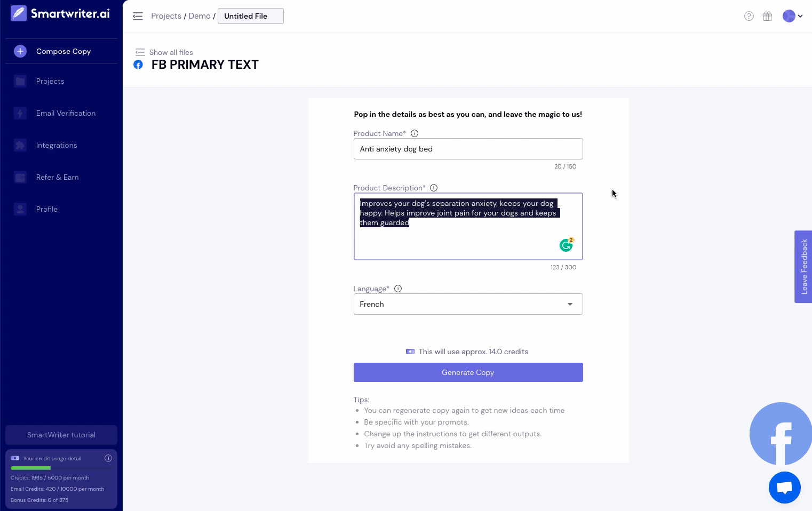Open the help question mark icon

pyautogui.click(x=749, y=16)
